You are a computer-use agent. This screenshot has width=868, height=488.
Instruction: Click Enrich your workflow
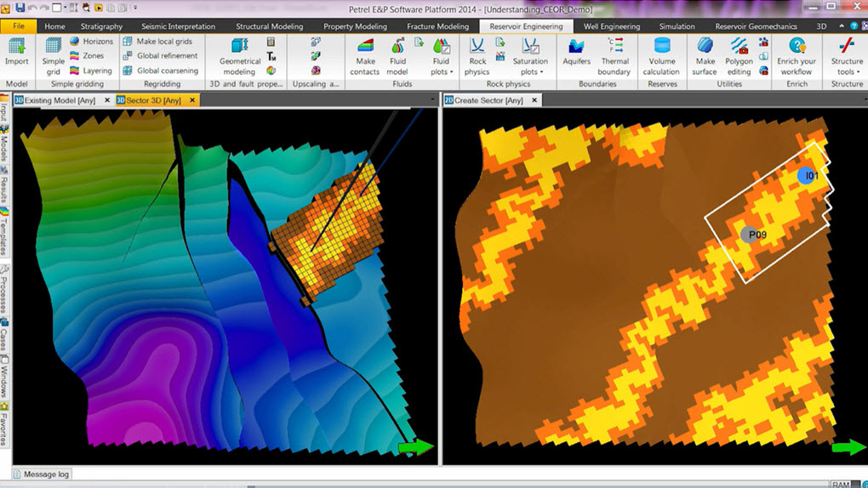coord(797,56)
